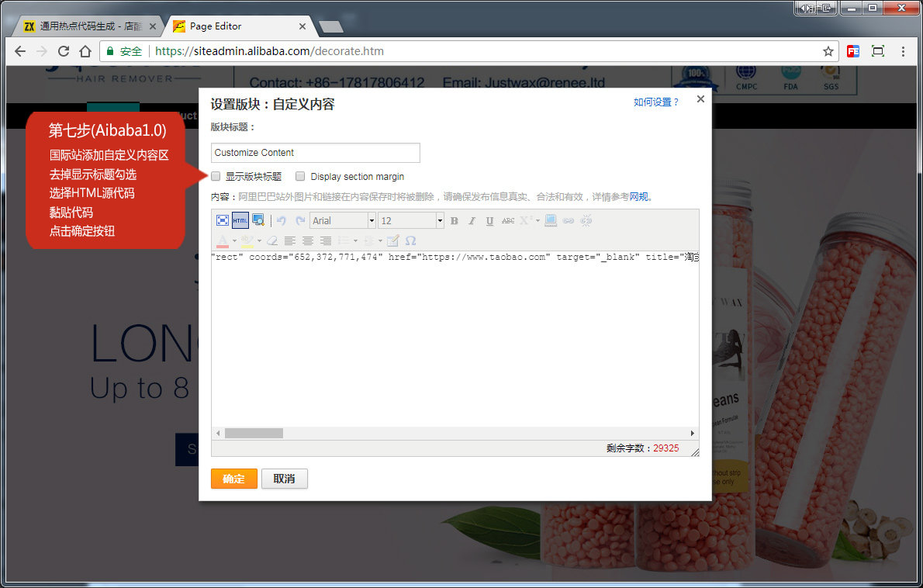Toggle 显示版块标题 checkbox
923x588 pixels.
click(x=216, y=176)
